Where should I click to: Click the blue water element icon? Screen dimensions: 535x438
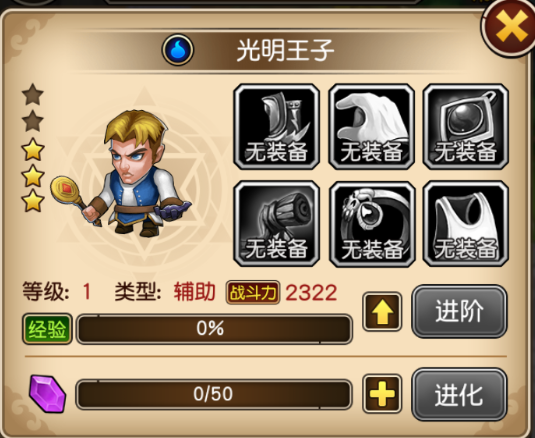pos(178,50)
